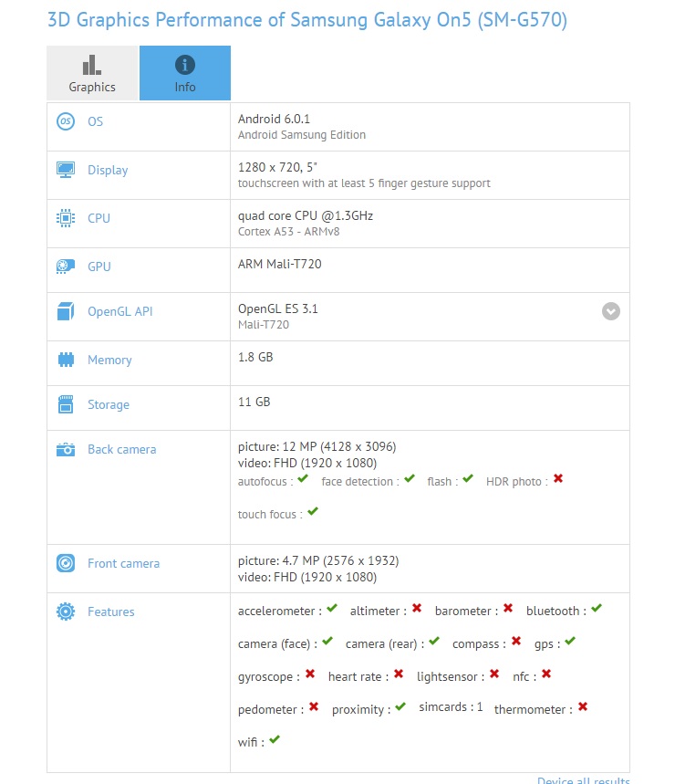
Task: Click the gyroscope red cross
Action: (310, 674)
